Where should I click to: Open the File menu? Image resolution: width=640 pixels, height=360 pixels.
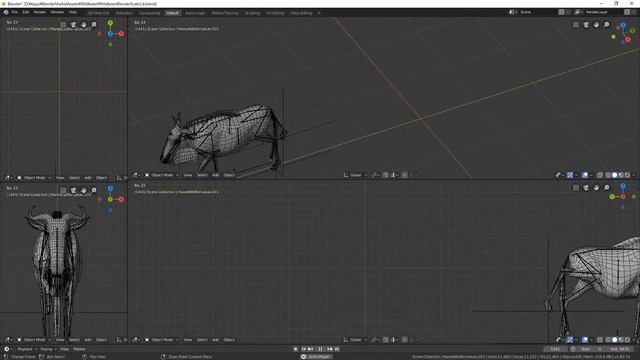pyautogui.click(x=15, y=12)
